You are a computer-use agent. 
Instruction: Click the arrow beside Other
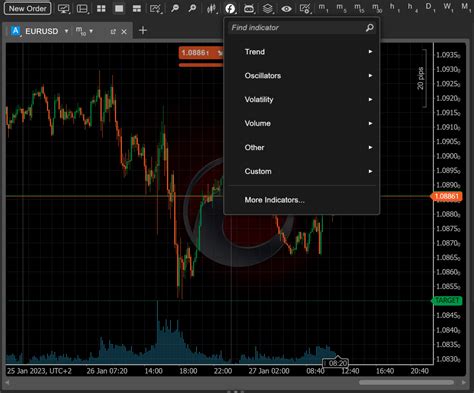(x=370, y=147)
